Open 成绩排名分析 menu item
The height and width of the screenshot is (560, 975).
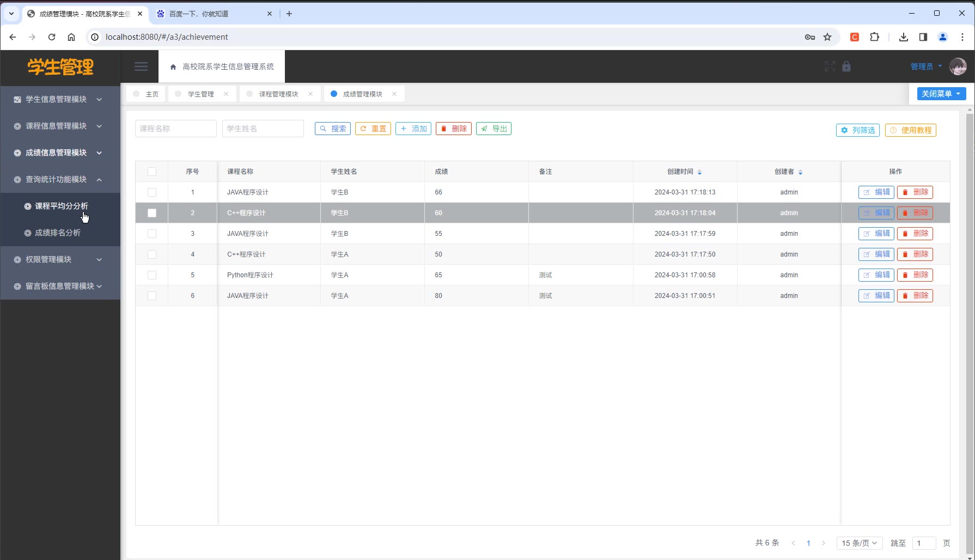click(x=60, y=233)
